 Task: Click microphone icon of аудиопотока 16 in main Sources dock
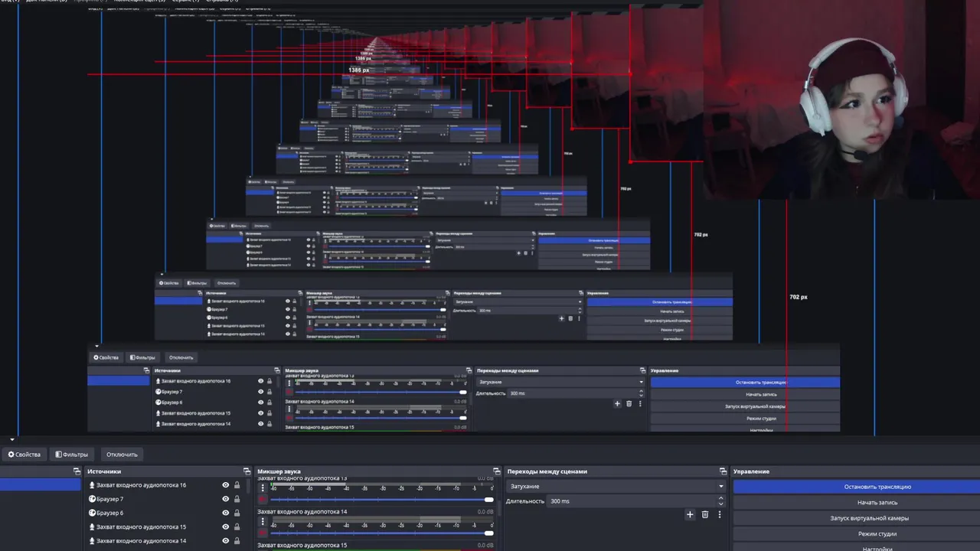click(92, 485)
